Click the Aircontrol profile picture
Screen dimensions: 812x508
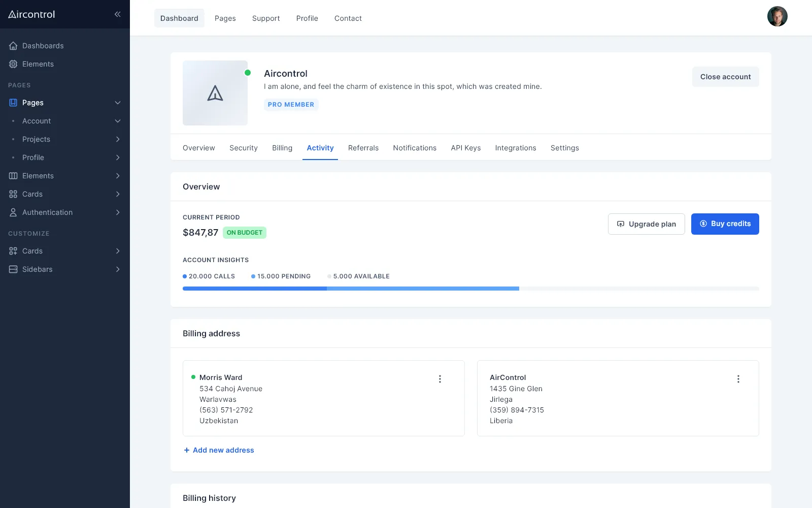[x=215, y=93]
